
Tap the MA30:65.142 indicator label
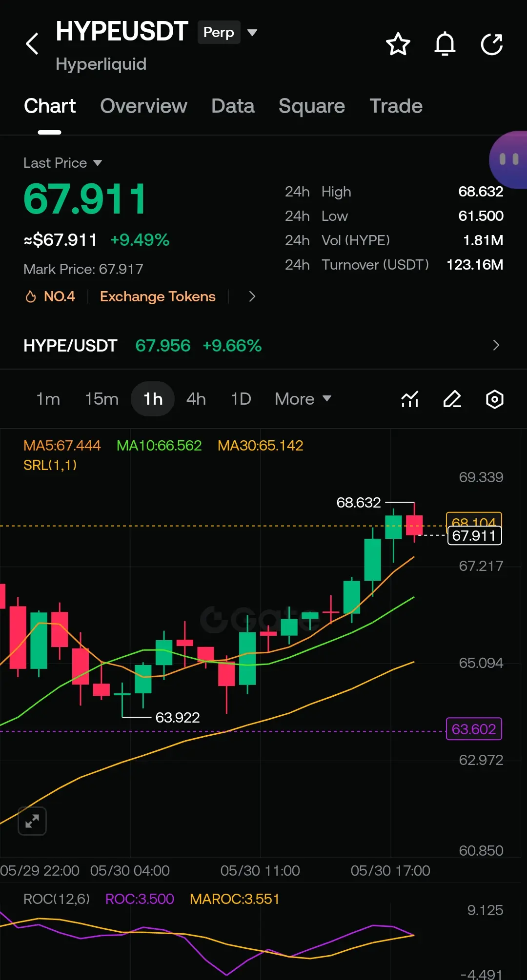pyautogui.click(x=261, y=445)
